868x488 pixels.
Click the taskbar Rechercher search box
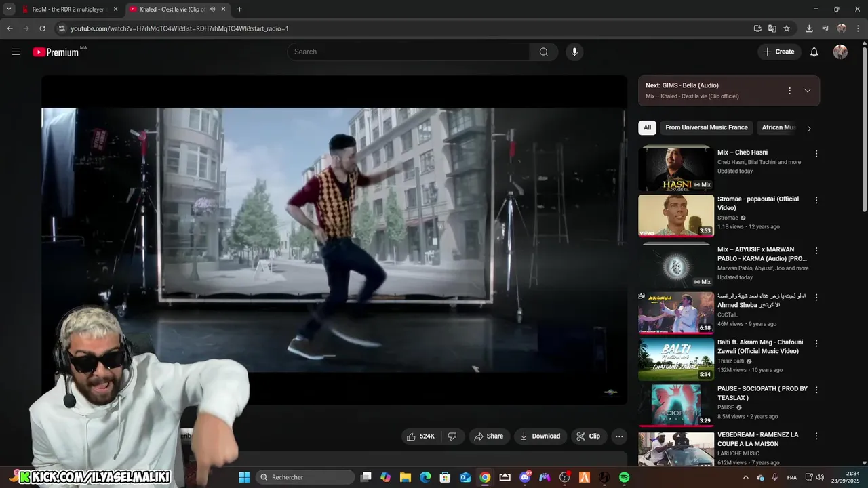click(x=305, y=477)
